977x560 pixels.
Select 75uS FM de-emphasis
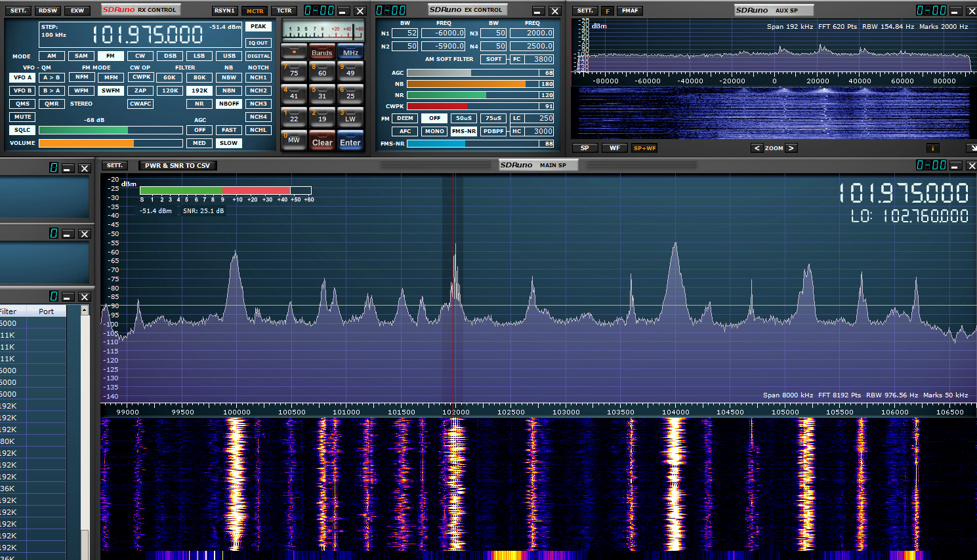(x=493, y=118)
